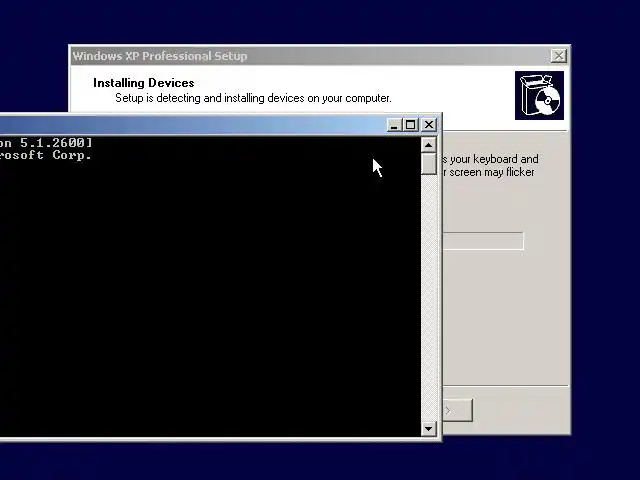640x480 pixels.
Task: Click the 'your keyboard and' text in Setup
Action: pyautogui.click(x=494, y=159)
